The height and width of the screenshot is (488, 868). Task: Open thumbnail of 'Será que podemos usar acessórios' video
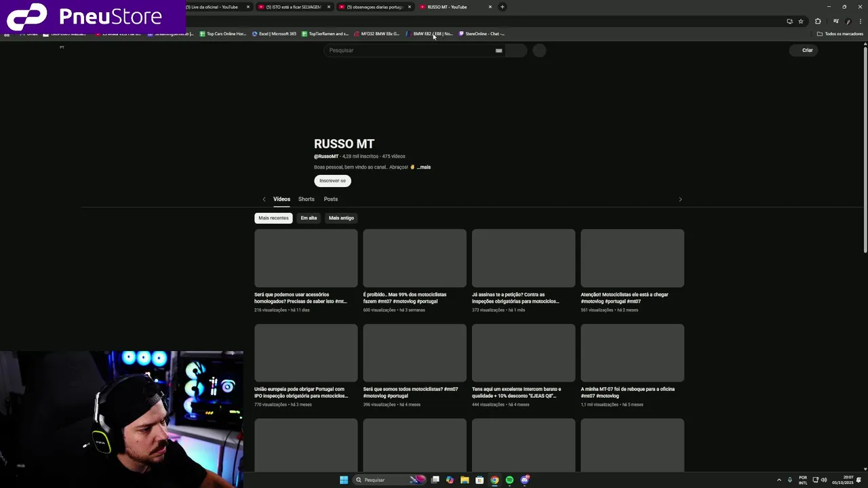point(306,258)
